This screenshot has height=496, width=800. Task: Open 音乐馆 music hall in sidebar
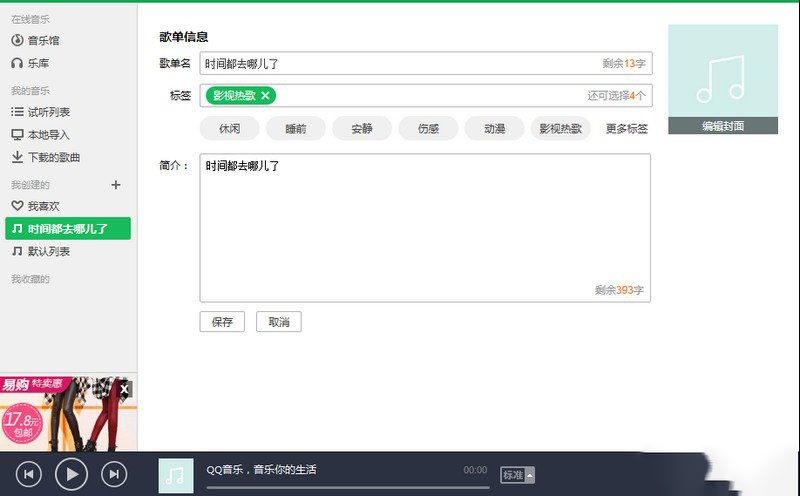tap(36, 40)
